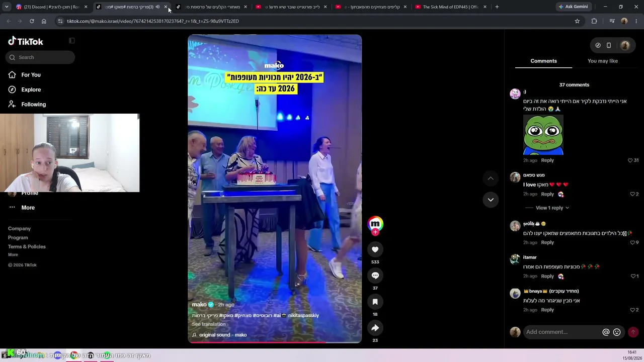View site information icon beside the URL
The height and width of the screenshot is (362, 644).
(60, 21)
